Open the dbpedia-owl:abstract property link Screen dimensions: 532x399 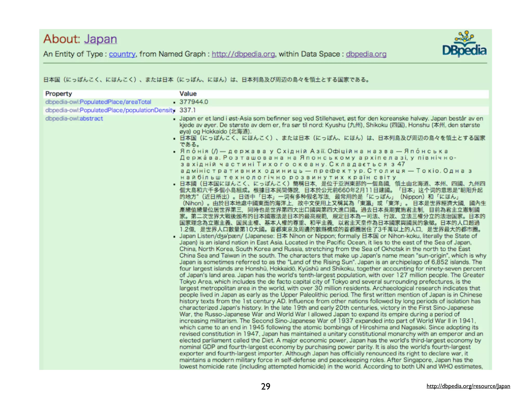point(74,118)
